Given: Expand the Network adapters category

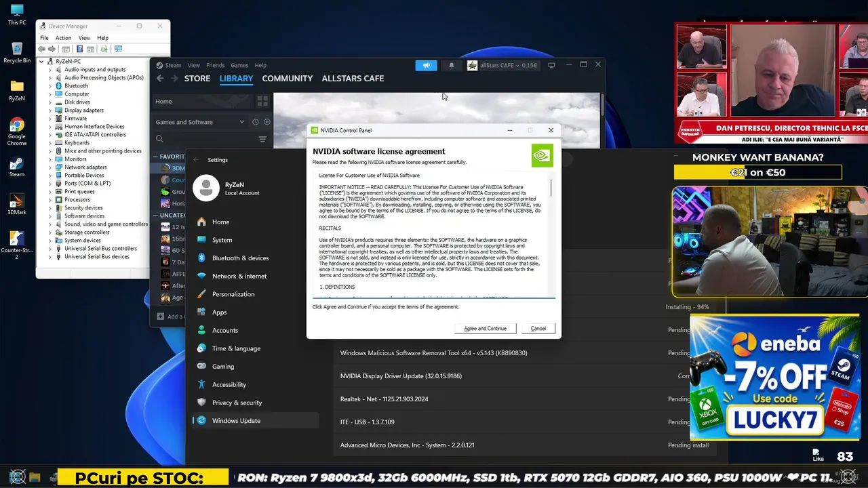Looking at the screenshot, I should pyautogui.click(x=50, y=167).
